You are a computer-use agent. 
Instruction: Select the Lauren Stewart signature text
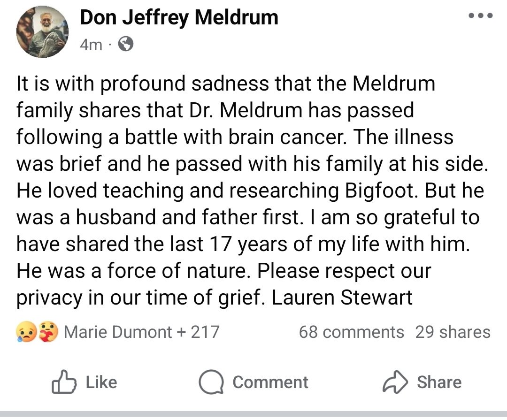(342, 298)
